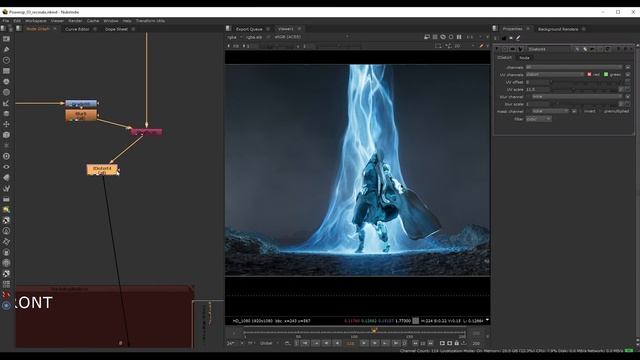This screenshot has height=360, width=640.
Task: Open the Deep nodes toolbar icon
Action: pyautogui.click(x=6, y=156)
